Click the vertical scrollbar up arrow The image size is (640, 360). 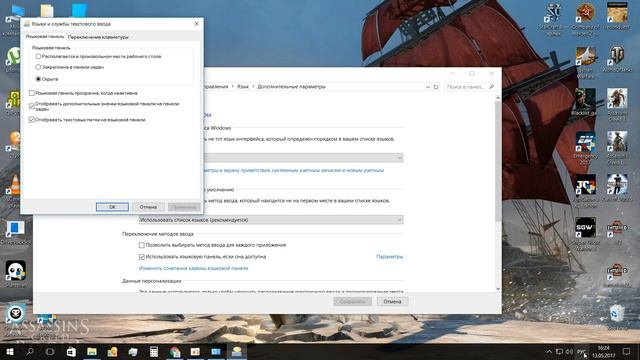pos(498,98)
